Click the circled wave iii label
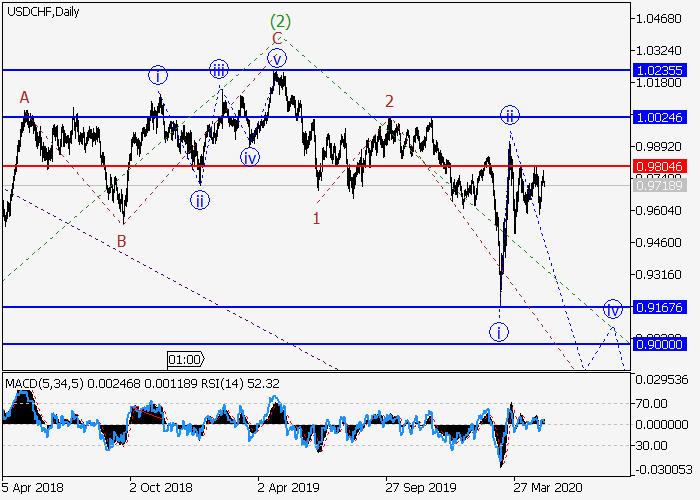 pyautogui.click(x=219, y=69)
